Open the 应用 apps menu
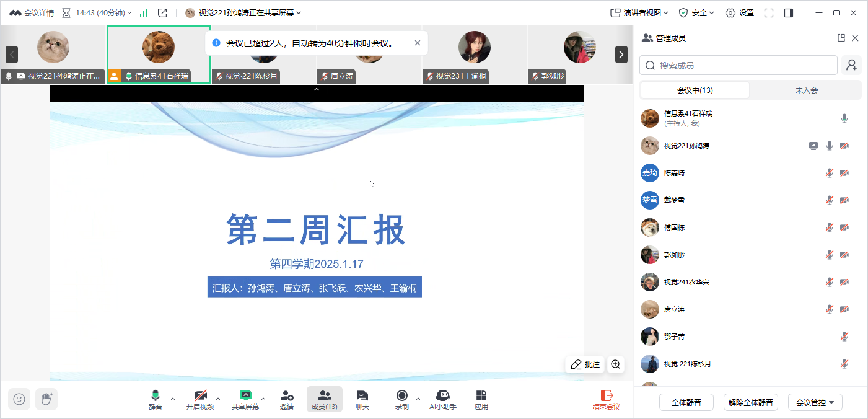Image resolution: width=868 pixels, height=419 pixels. tap(481, 400)
